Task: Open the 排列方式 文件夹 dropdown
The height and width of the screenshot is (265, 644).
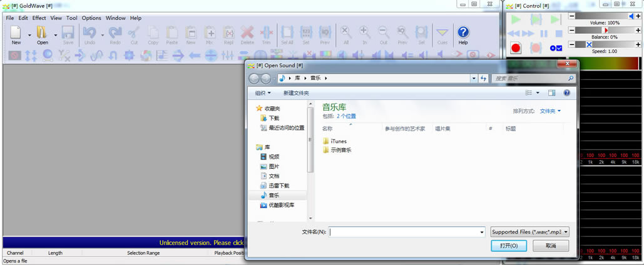Action: click(551, 111)
